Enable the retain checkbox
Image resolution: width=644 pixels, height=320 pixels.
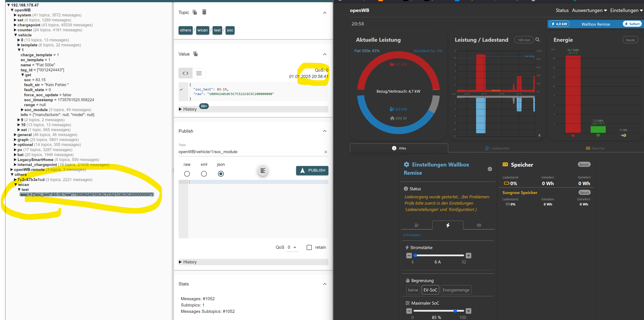pyautogui.click(x=309, y=248)
